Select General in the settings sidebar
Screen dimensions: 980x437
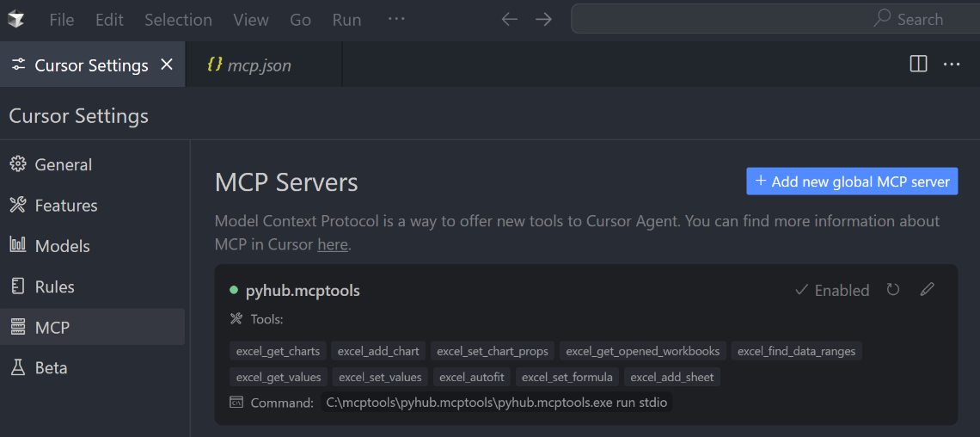pyautogui.click(x=63, y=164)
